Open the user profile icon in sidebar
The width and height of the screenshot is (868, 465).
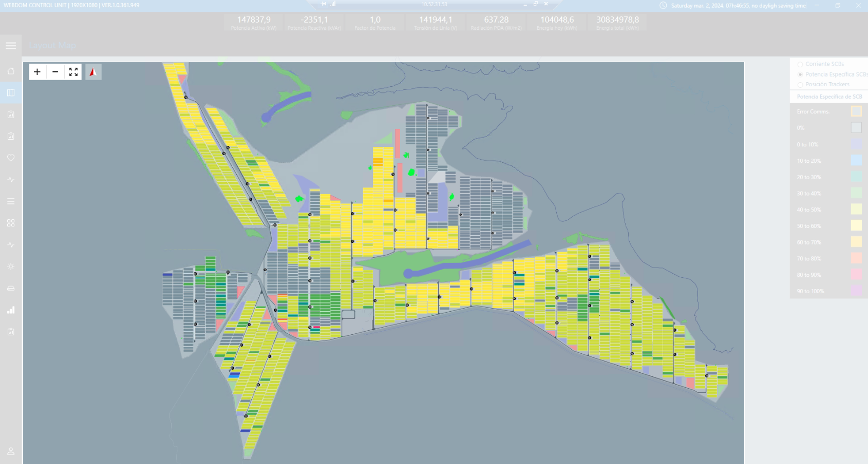[x=11, y=451]
